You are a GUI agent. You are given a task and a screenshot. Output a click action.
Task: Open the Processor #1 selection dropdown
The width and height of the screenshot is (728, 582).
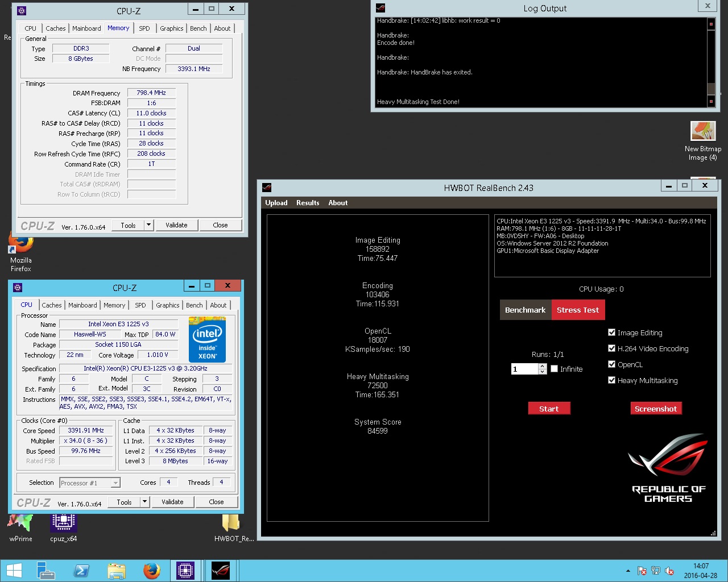(x=89, y=483)
